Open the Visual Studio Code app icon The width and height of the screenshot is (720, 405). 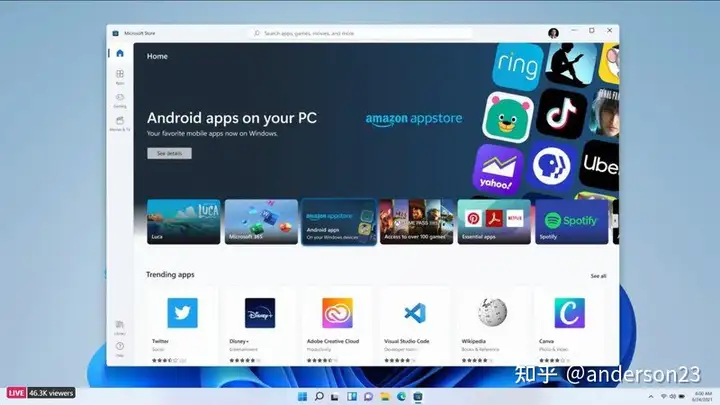click(x=415, y=313)
